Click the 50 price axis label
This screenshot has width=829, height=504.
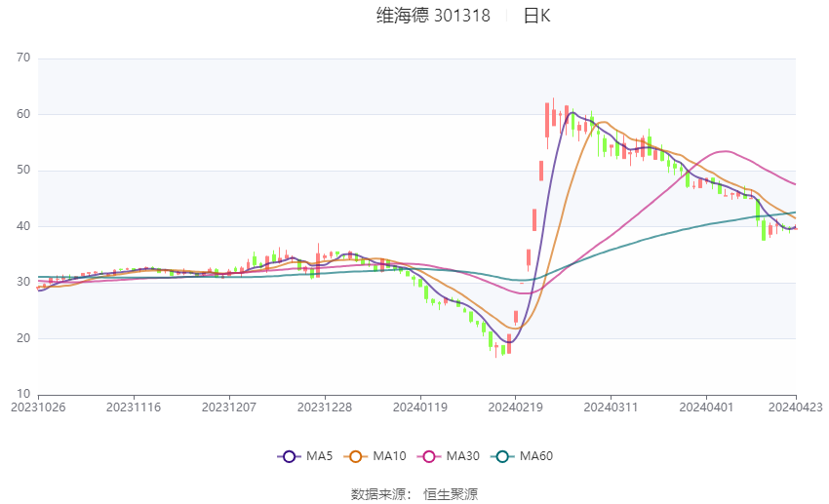tap(23, 171)
